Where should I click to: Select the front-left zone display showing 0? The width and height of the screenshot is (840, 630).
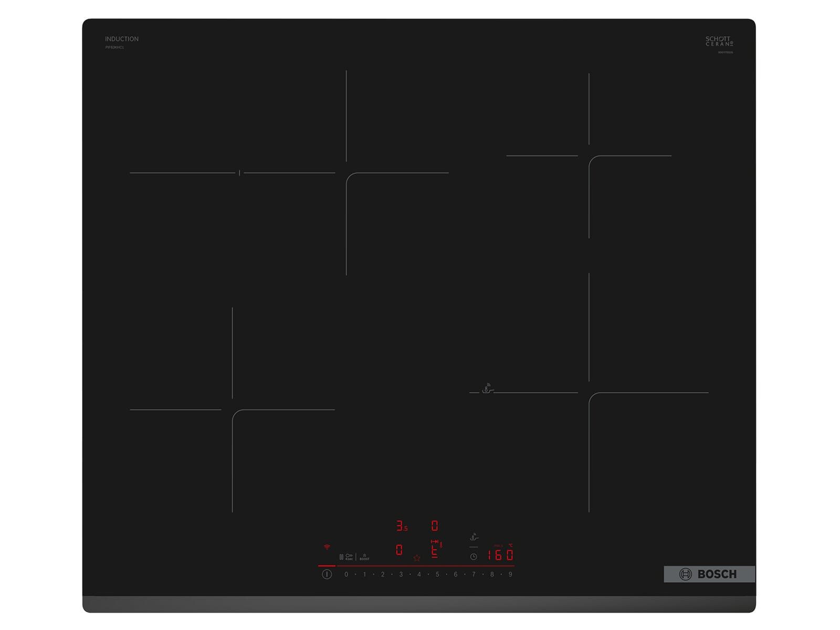pyautogui.click(x=399, y=550)
